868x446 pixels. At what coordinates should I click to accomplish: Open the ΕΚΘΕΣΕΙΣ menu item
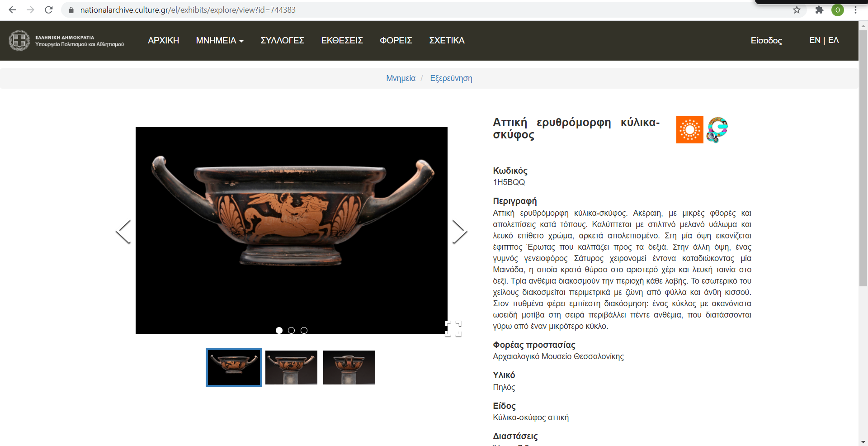coord(342,40)
